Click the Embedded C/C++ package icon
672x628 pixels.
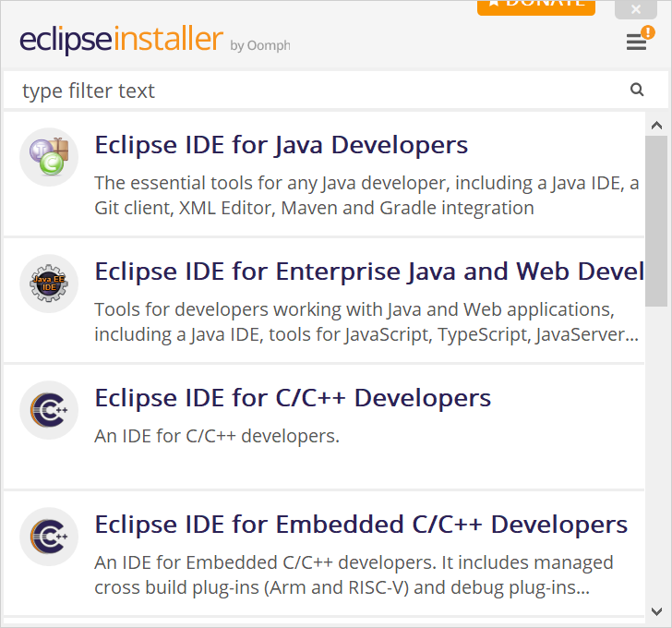click(49, 537)
